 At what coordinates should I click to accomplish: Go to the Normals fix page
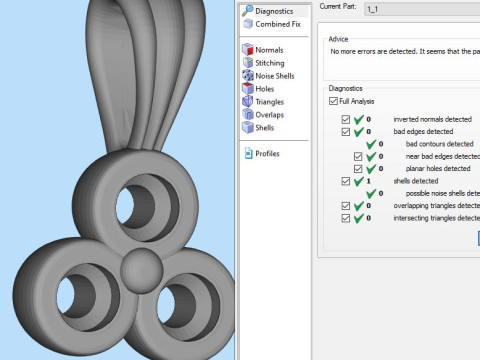click(x=269, y=50)
